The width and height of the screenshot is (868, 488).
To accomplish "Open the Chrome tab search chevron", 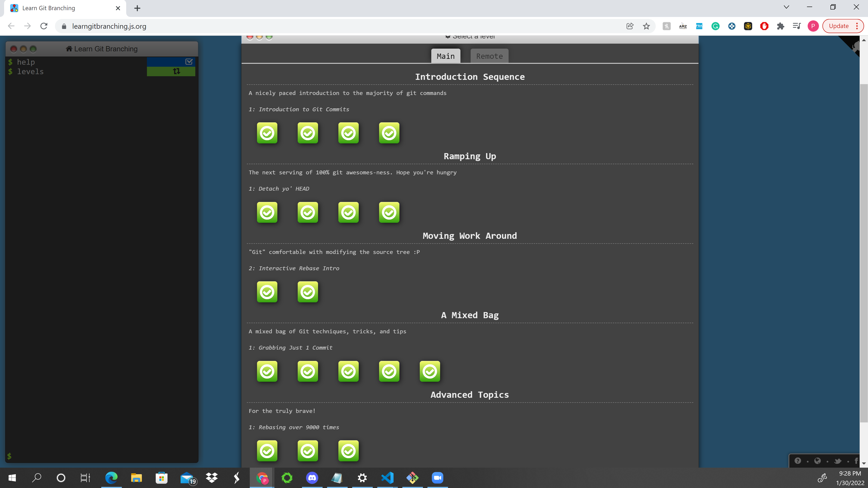I will 786,7.
